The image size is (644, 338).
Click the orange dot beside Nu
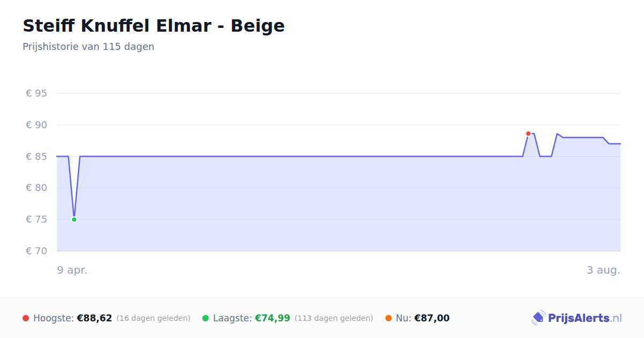pyautogui.click(x=389, y=318)
